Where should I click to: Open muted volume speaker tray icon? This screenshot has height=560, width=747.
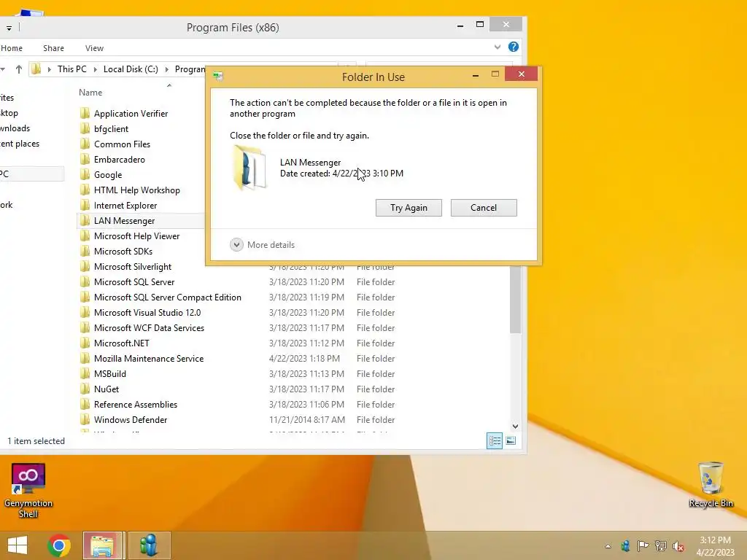click(678, 546)
